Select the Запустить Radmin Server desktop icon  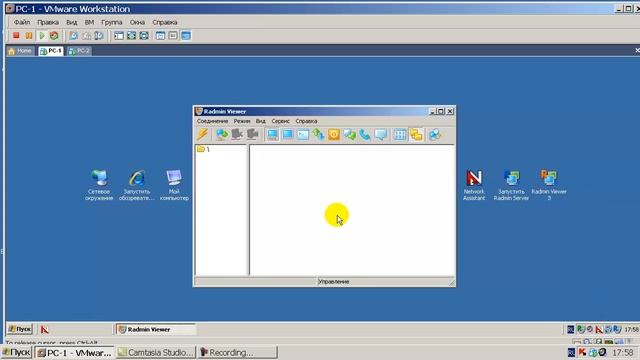pos(511,185)
